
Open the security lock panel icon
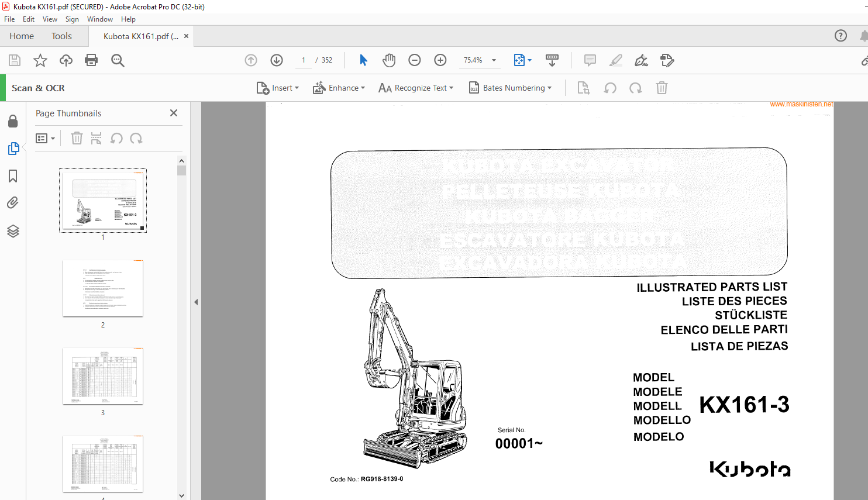[13, 121]
